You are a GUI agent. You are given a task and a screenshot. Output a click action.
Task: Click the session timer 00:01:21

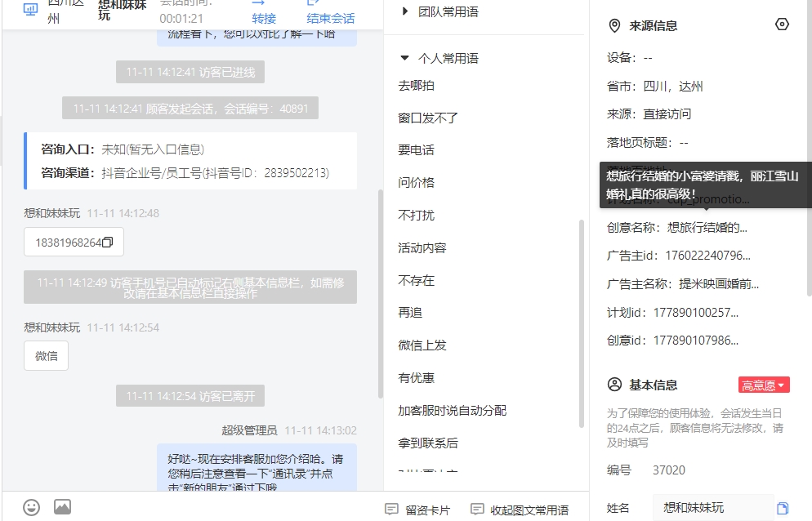(181, 18)
